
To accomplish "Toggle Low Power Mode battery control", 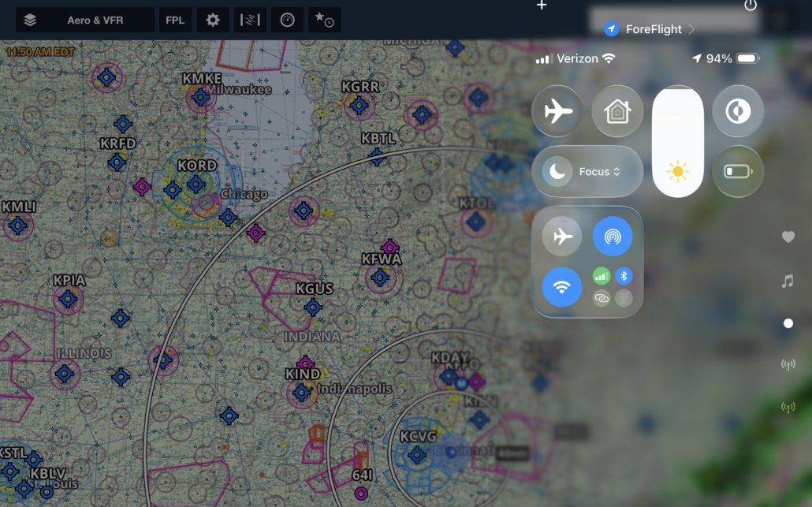I will (738, 171).
